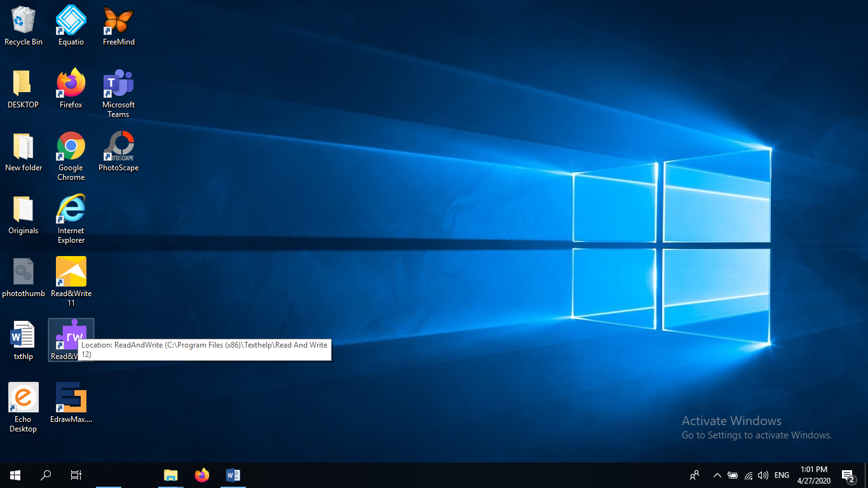Select the Firefox desktop shortcut
Image resolution: width=868 pixels, height=488 pixels.
pos(71,89)
